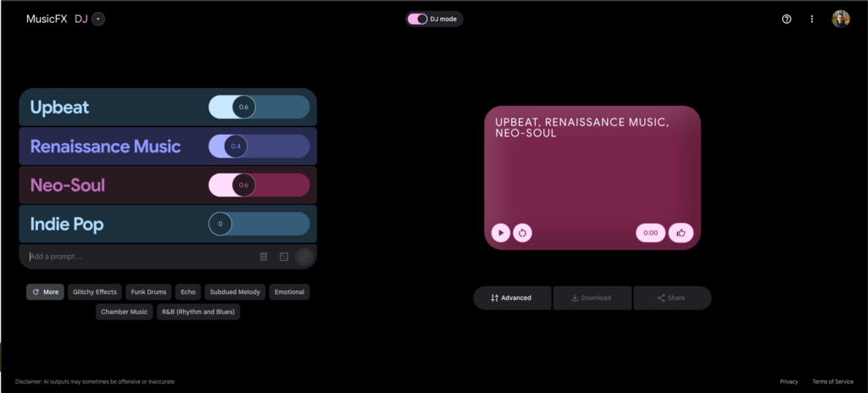Add the Funk Drums suggestion chip
Image resolution: width=868 pixels, height=393 pixels.
pyautogui.click(x=149, y=291)
